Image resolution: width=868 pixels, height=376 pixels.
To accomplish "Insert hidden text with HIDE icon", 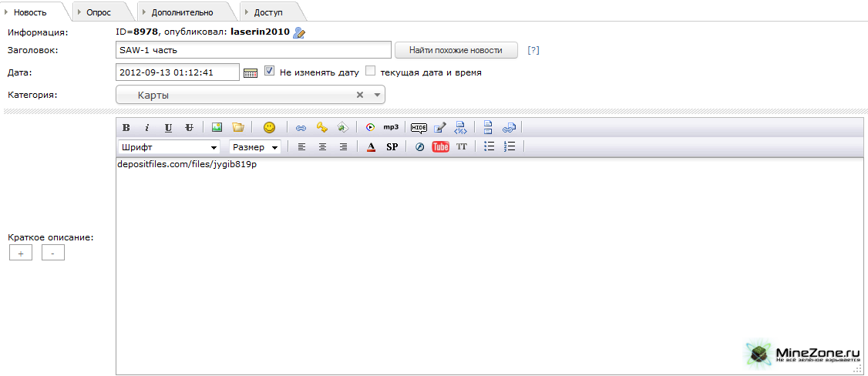I will (x=419, y=127).
